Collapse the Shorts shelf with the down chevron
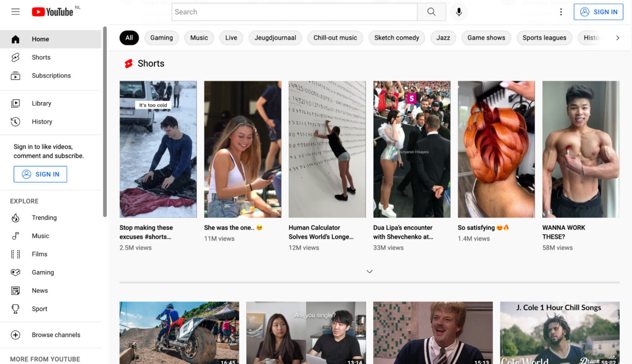The width and height of the screenshot is (632, 364). [369, 271]
